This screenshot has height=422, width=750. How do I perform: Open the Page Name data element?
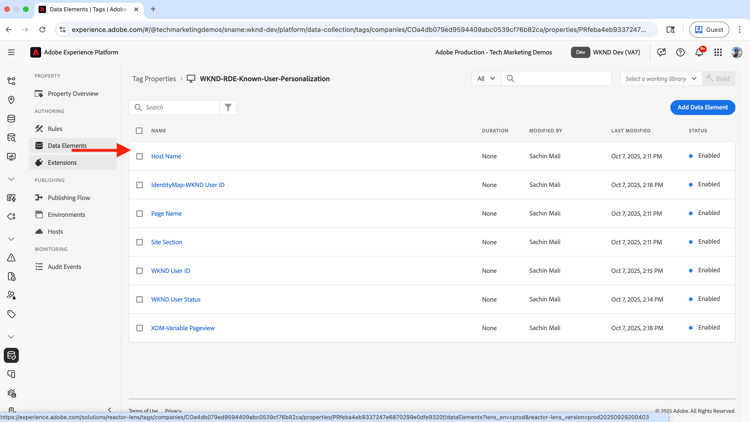[166, 213]
